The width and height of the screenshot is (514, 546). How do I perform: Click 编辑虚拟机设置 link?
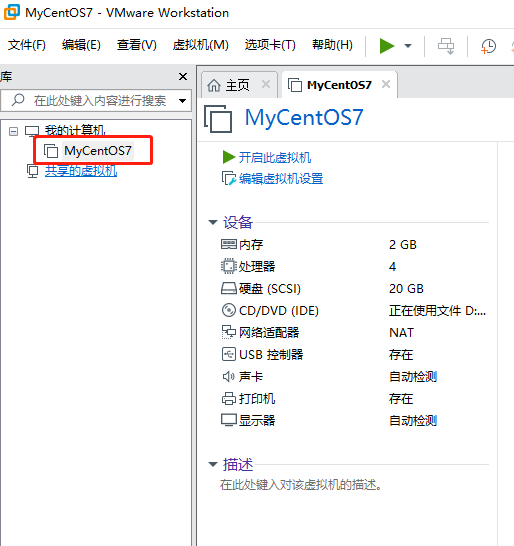[281, 179]
